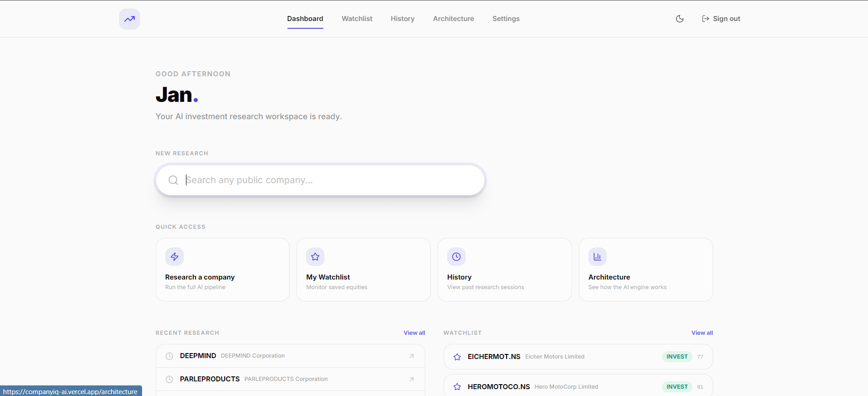The height and width of the screenshot is (396, 868).
Task: Click the CompanyIQ trending-arrow logo
Action: tap(129, 19)
